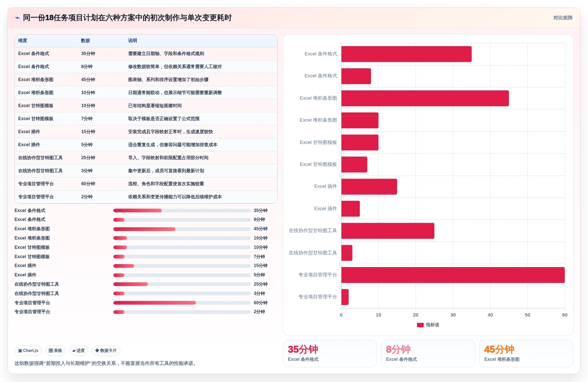Click the progress bar labeled 45分钟
Screen dimensions: 588x382
182,229
